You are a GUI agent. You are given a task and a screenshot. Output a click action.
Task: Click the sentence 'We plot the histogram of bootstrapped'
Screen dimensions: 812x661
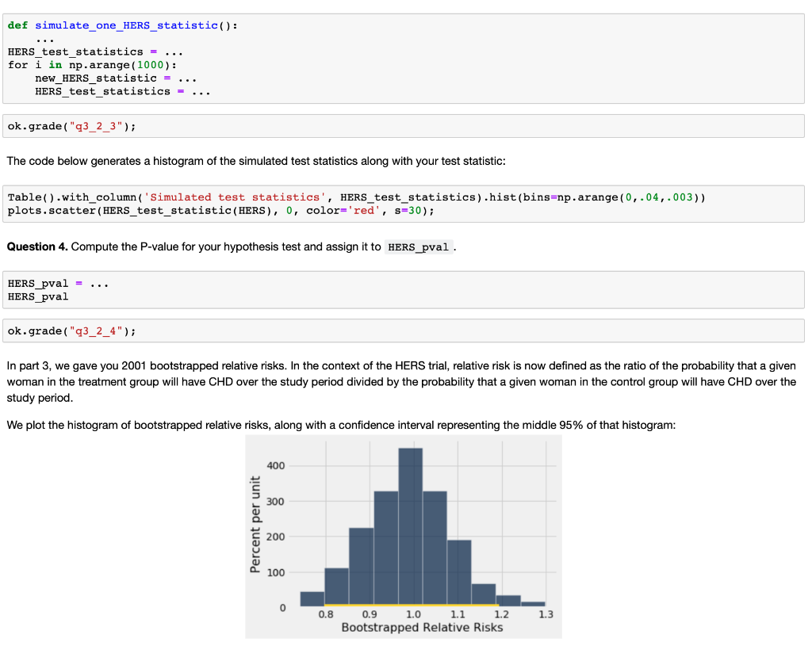click(341, 425)
